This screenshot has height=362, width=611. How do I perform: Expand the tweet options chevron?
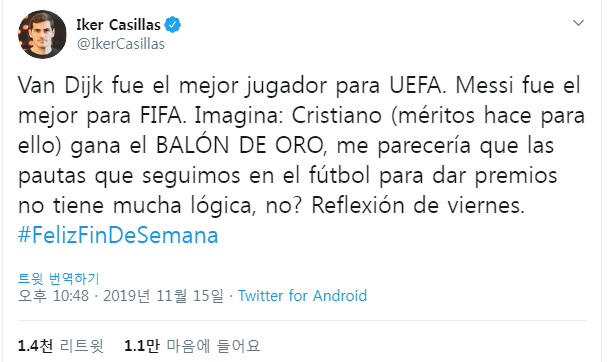tap(578, 23)
